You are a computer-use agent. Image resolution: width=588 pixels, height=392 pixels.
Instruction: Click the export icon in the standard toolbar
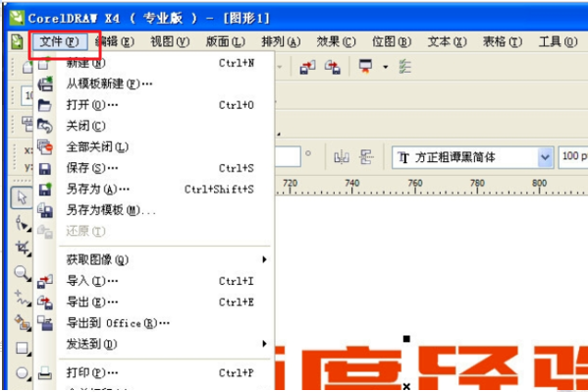pos(333,67)
